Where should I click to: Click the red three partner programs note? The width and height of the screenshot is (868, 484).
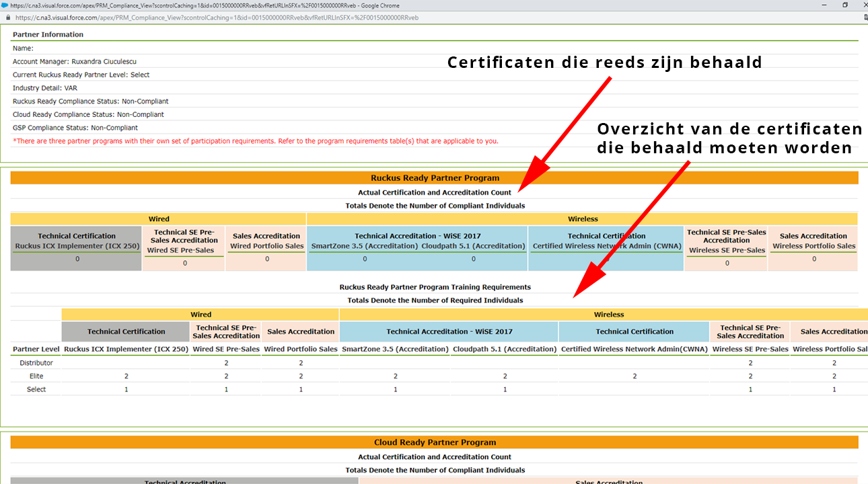click(x=256, y=141)
